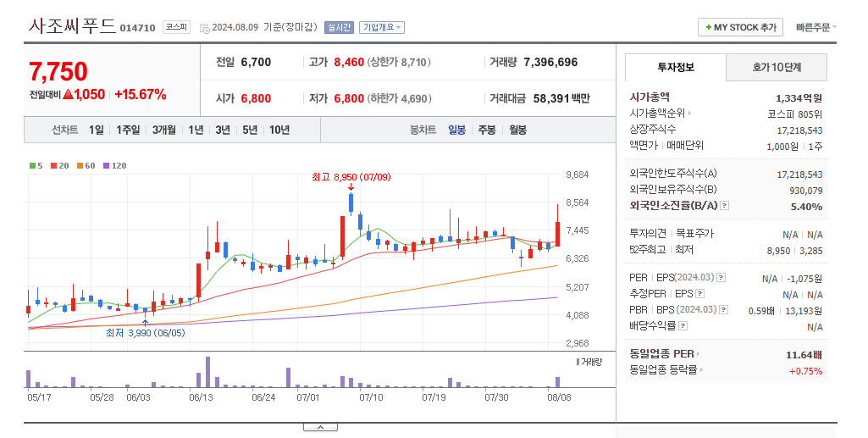Open the 동일업종 등락률 link
This screenshot has width=868, height=438.
click(x=663, y=370)
